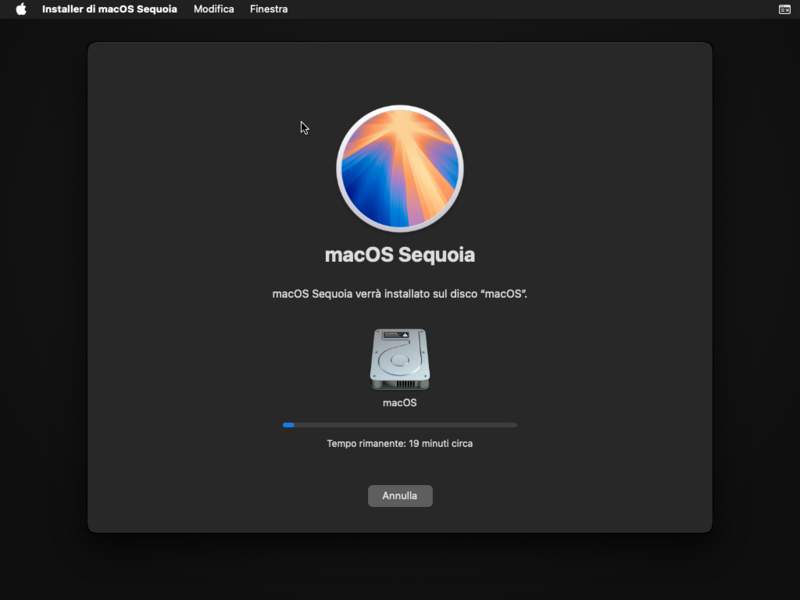
Task: Open the Installer di macOS Sequoia menu
Action: 109,10
